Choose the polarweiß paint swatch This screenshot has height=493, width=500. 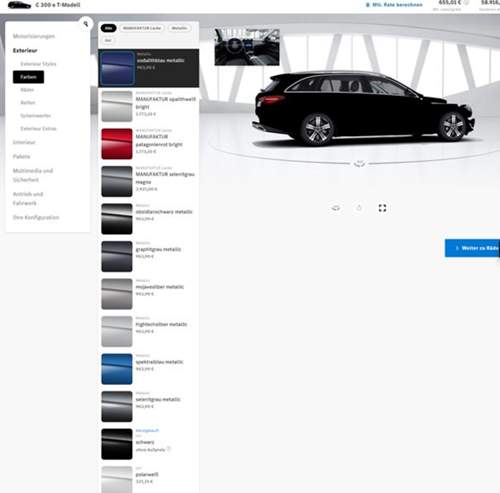coord(117,479)
